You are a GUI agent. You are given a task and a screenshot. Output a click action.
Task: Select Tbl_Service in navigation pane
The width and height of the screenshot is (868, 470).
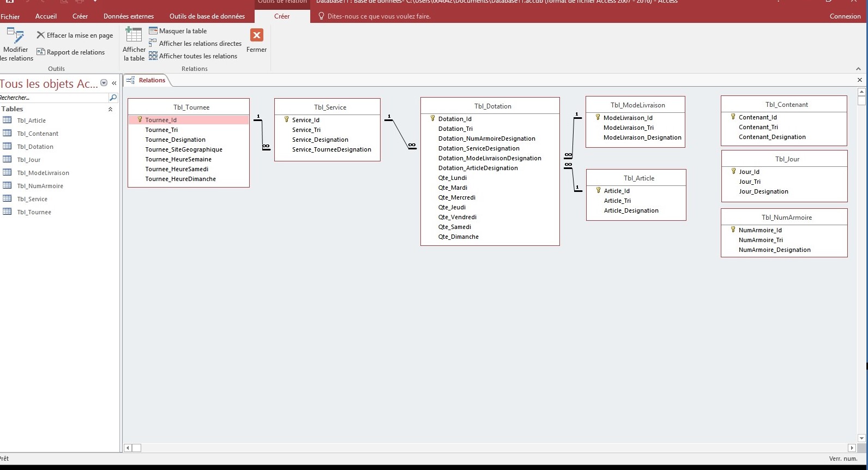coord(32,199)
